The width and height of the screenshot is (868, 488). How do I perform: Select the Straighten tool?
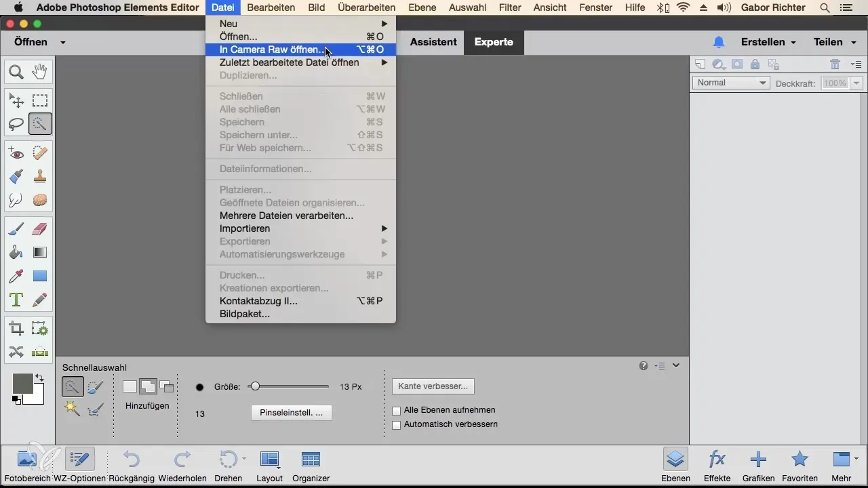40,352
